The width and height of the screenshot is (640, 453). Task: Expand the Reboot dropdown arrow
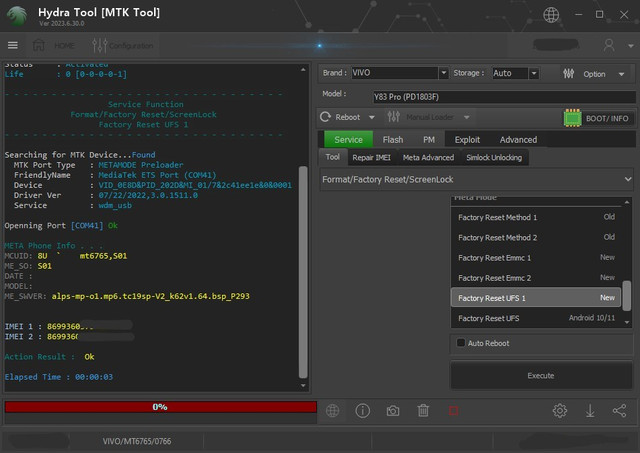pyautogui.click(x=371, y=118)
